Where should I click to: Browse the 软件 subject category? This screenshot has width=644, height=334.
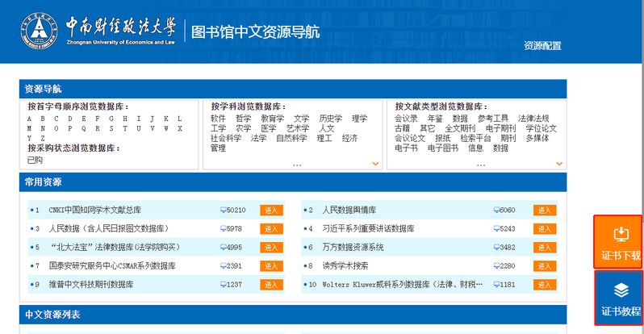(218, 119)
